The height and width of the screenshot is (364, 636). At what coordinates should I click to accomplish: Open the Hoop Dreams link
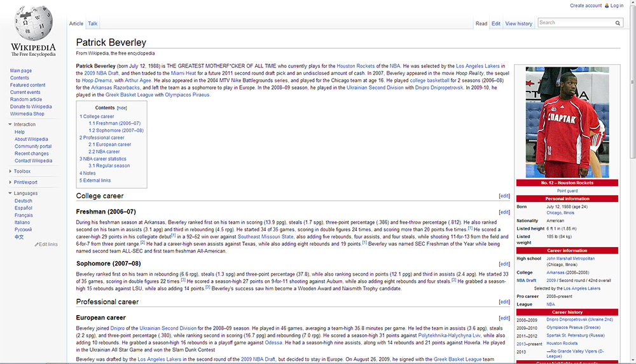(97, 81)
